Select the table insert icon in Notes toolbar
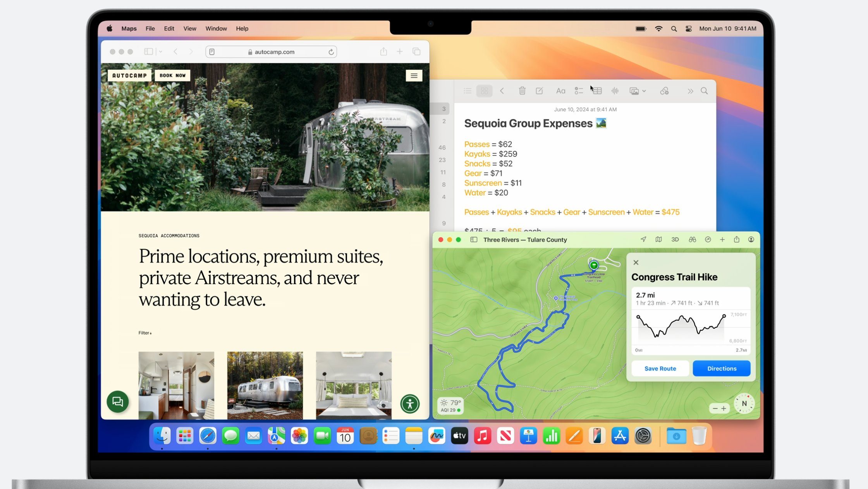 (597, 91)
